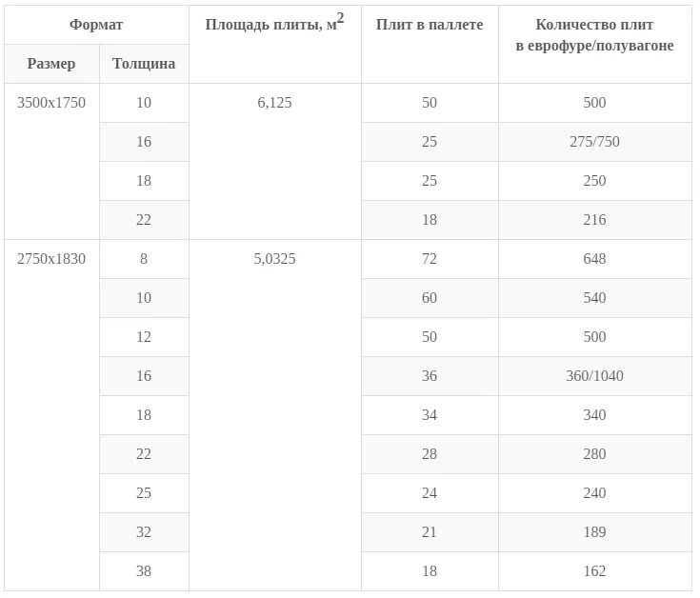This screenshot has height=598, width=700.
Task: Select the 2750x1830 size cell
Action: (x=51, y=415)
